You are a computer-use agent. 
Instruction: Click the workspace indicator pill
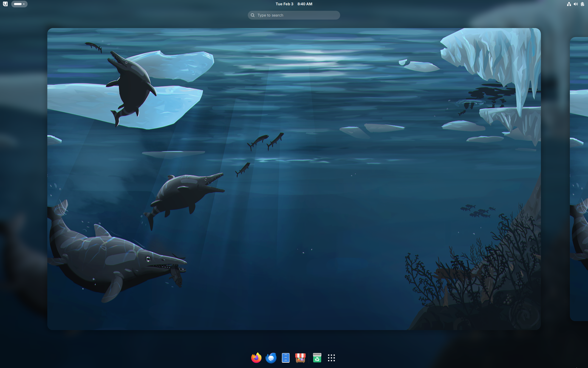coord(19,4)
